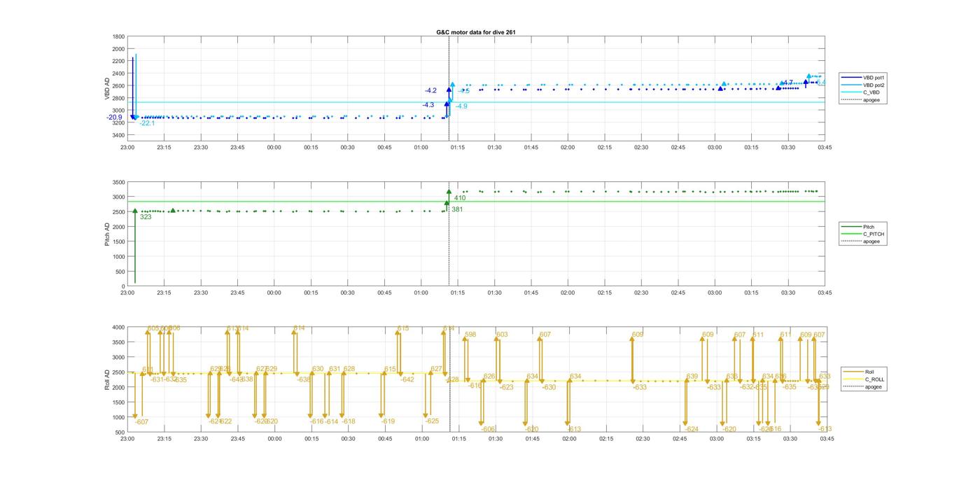Image resolution: width=980 pixels, height=485 pixels.
Task: Click the '598' roll data label
Action: coord(470,335)
